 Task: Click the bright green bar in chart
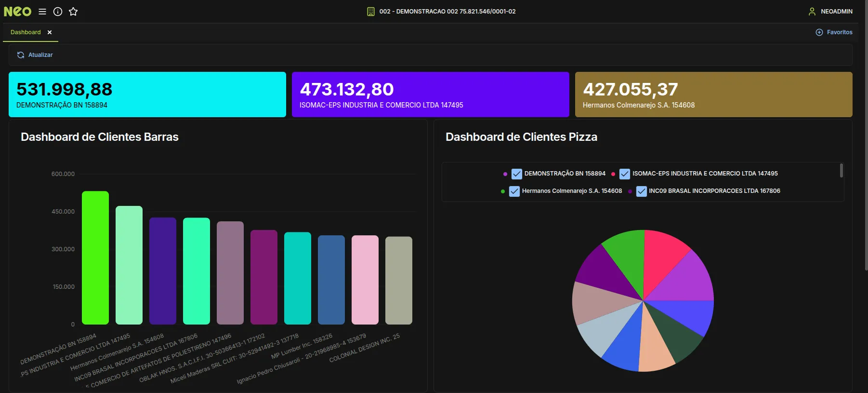(x=95, y=258)
